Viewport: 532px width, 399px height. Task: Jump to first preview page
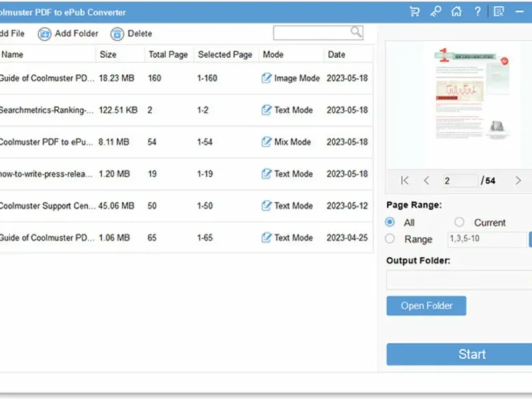click(x=405, y=180)
